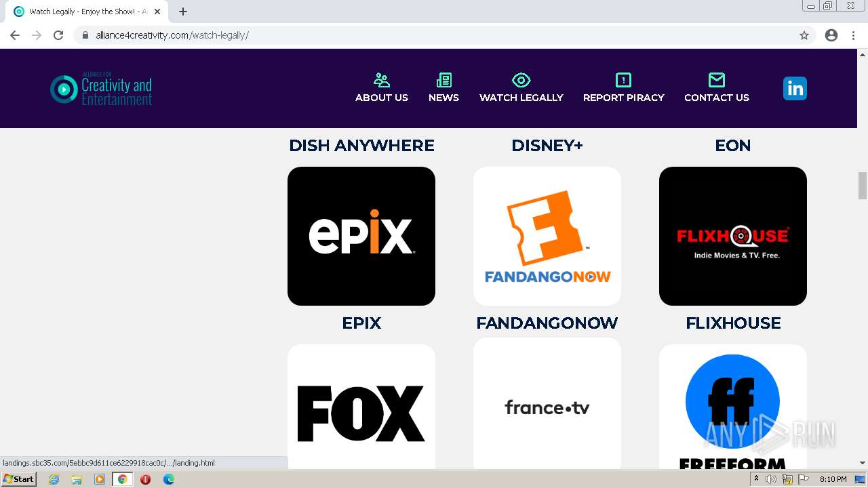Click the scrollbar up arrow
Image resolution: width=868 pixels, height=488 pixels.
pos(863,54)
